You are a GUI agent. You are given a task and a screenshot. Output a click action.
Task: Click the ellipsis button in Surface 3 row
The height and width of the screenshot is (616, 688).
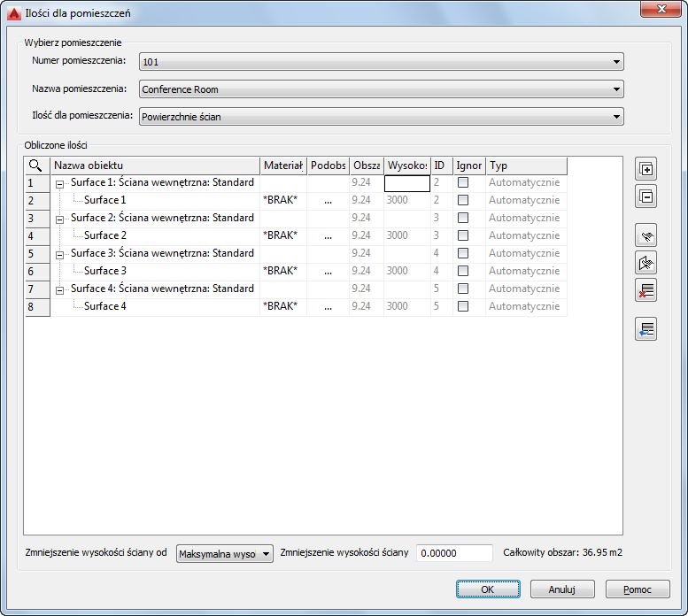pyautogui.click(x=329, y=272)
